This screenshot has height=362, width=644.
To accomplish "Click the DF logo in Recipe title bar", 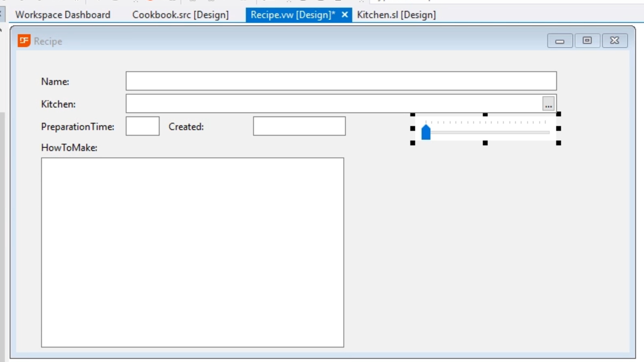I will pyautogui.click(x=24, y=41).
